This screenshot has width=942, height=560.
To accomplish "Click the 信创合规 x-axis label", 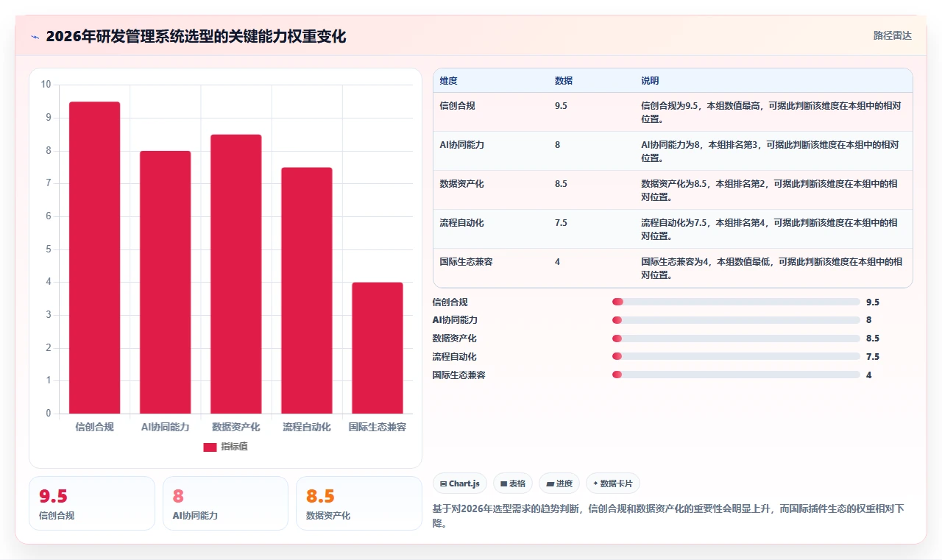I will click(94, 427).
